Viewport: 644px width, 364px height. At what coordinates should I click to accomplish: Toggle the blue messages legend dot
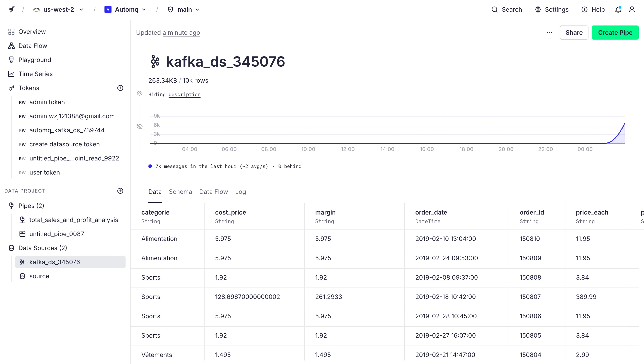150,166
